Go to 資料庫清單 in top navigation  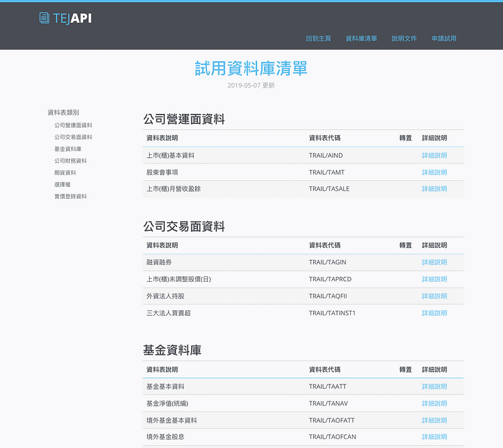tap(362, 38)
